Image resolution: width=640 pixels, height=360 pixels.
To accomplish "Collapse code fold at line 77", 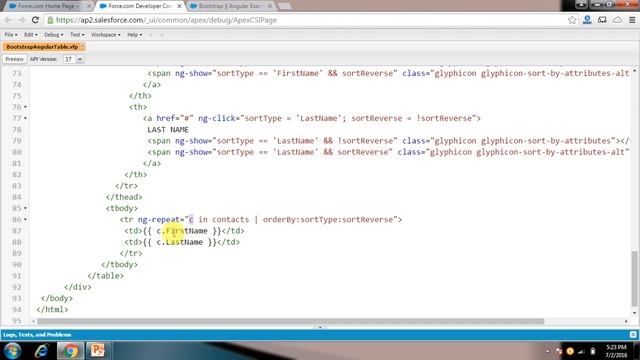I will (x=25, y=118).
